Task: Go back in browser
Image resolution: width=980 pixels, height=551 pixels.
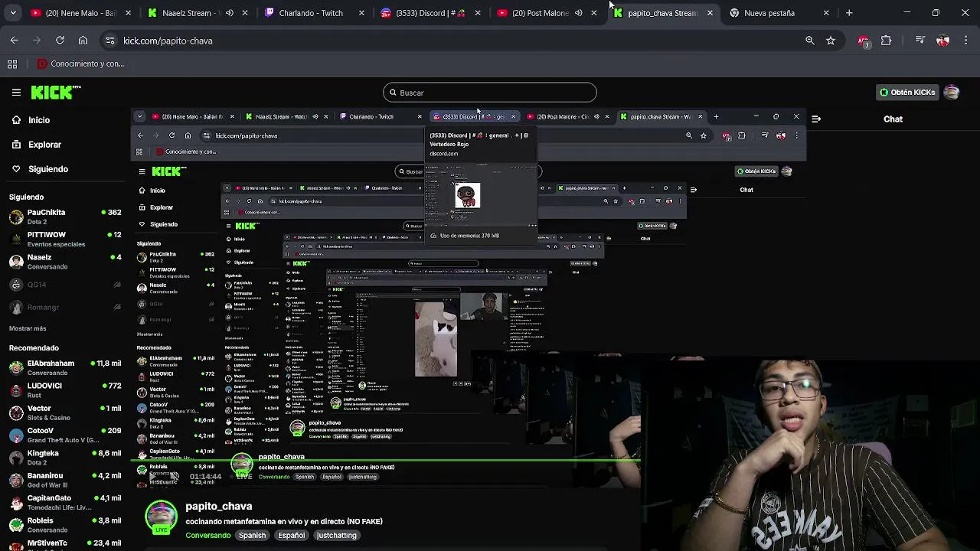Action: (14, 41)
